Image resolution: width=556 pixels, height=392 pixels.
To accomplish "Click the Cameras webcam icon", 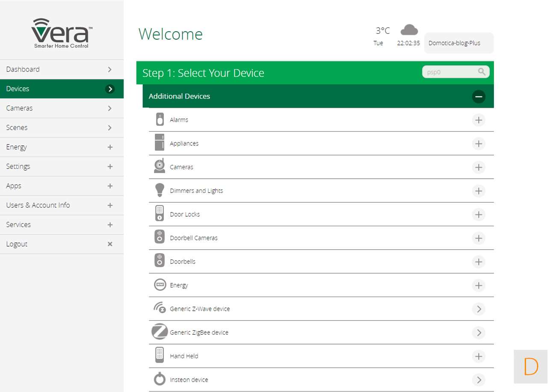I will tap(160, 166).
